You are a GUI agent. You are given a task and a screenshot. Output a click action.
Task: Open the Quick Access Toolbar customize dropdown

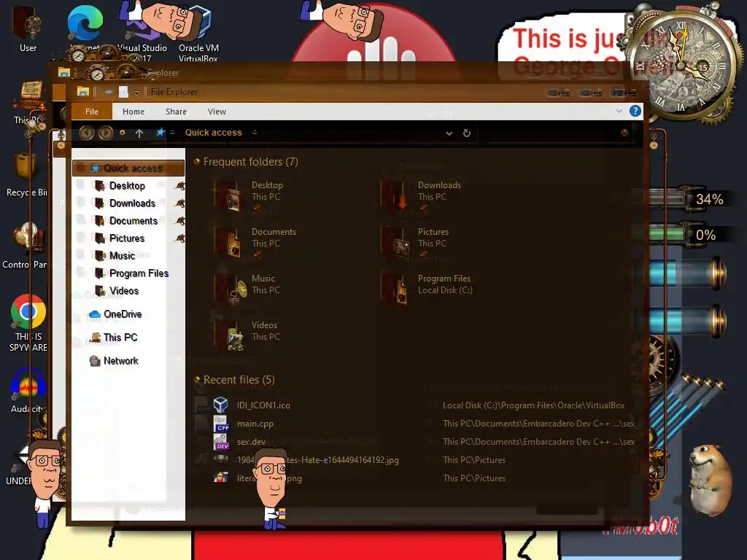click(136, 92)
